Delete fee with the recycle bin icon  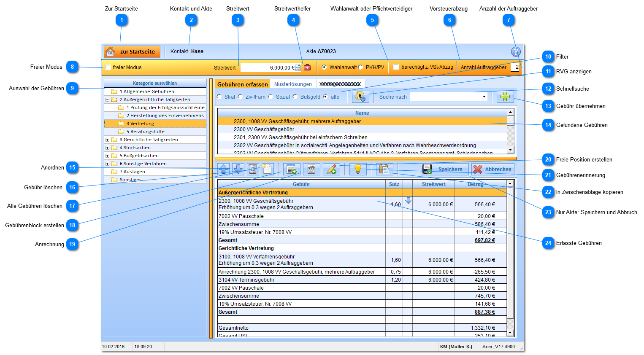pos(253,169)
